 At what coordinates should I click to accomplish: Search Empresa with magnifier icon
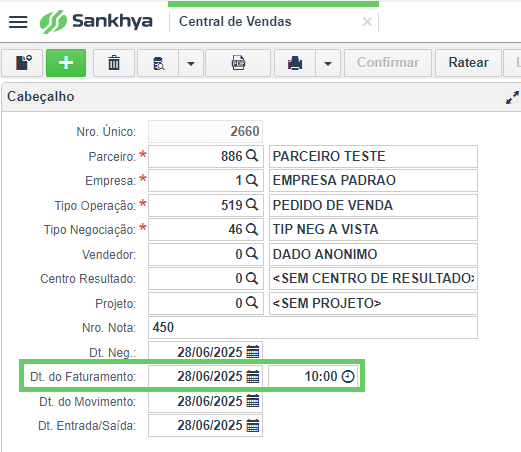(x=252, y=180)
